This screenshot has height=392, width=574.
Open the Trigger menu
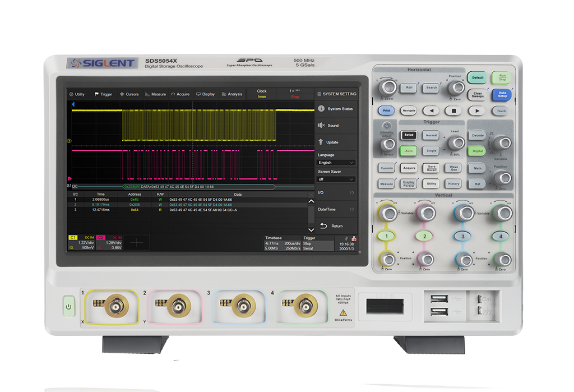[x=104, y=94]
